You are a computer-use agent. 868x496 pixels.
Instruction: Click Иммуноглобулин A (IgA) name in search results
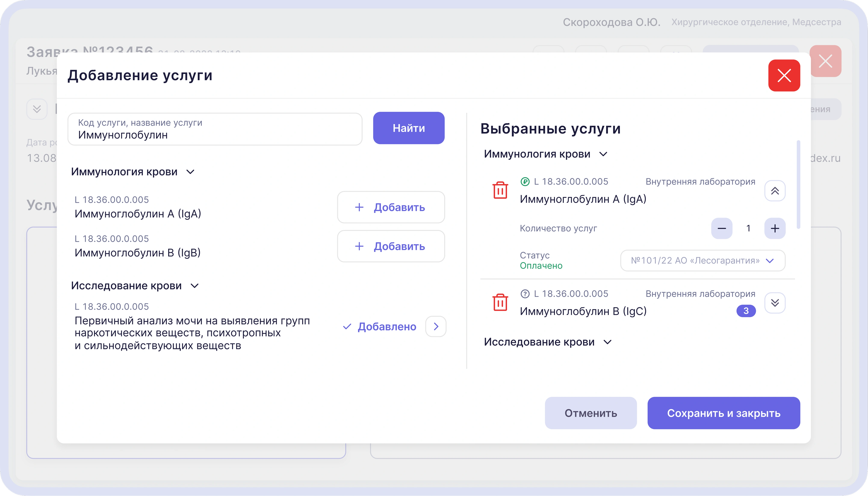[x=138, y=214]
